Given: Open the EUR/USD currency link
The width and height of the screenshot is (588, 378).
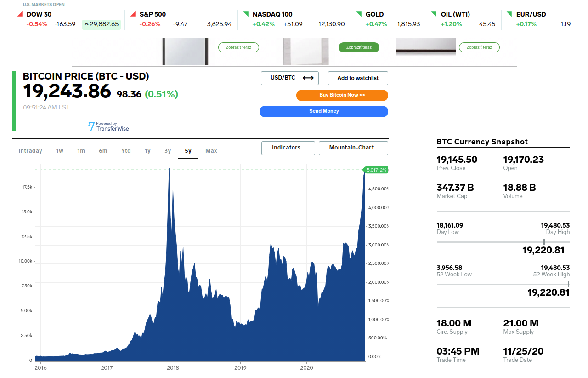Looking at the screenshot, I should click(x=531, y=14).
